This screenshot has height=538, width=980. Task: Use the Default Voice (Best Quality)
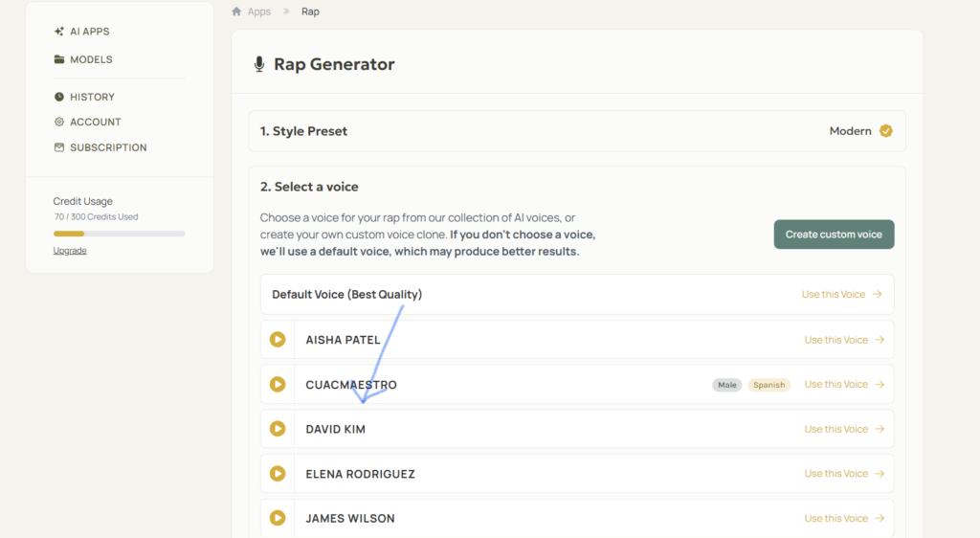click(x=842, y=294)
